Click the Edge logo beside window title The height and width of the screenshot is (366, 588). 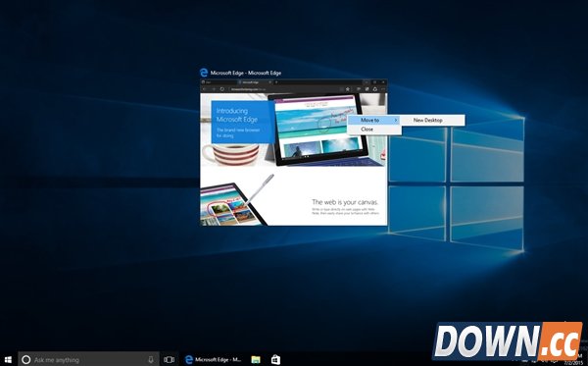point(204,73)
